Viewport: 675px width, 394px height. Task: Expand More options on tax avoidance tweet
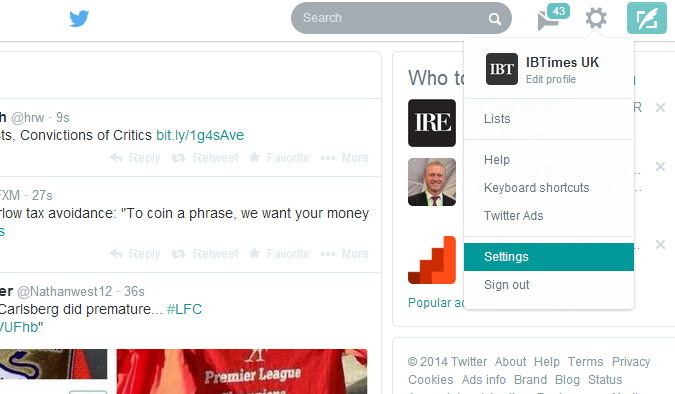[x=344, y=254]
